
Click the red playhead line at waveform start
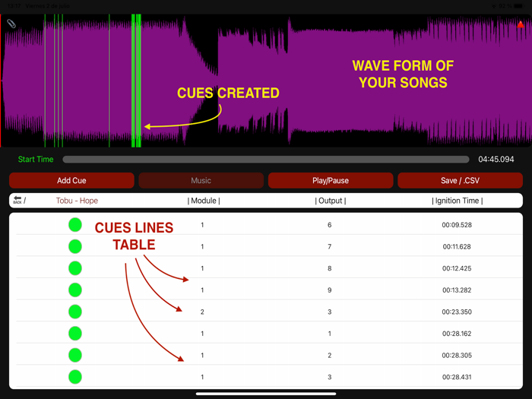1,81
